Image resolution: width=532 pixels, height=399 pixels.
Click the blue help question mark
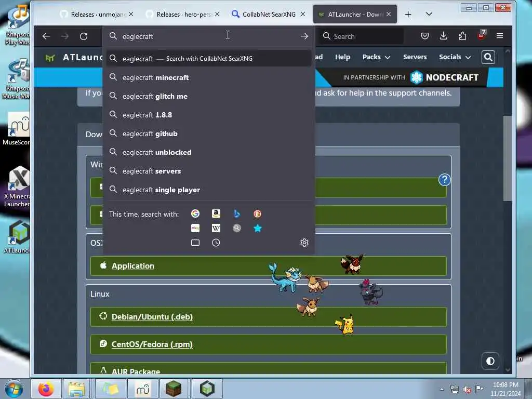click(445, 179)
